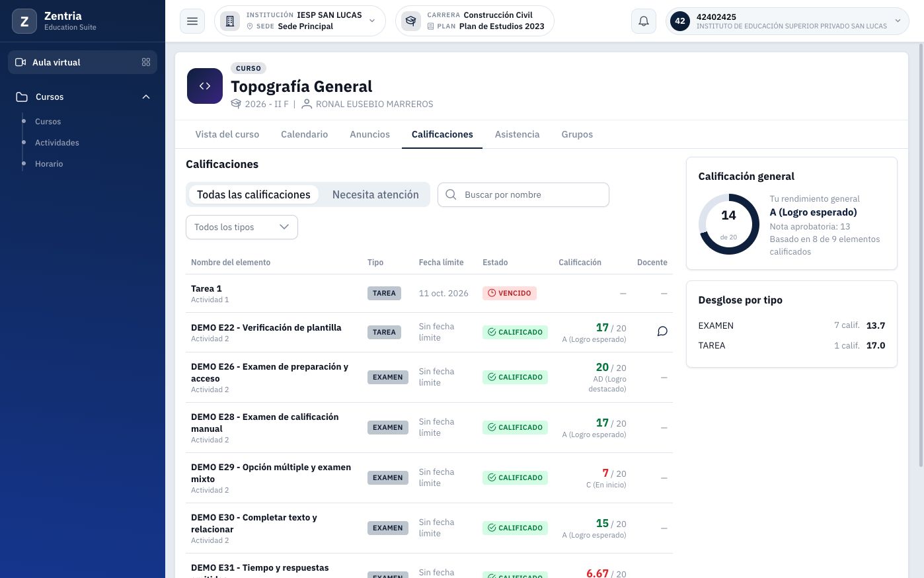
Task: Select the Calificaciones tab
Action: point(442,134)
